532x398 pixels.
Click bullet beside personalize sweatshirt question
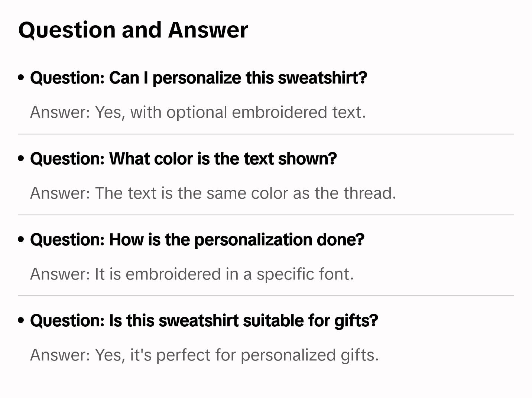tap(21, 78)
